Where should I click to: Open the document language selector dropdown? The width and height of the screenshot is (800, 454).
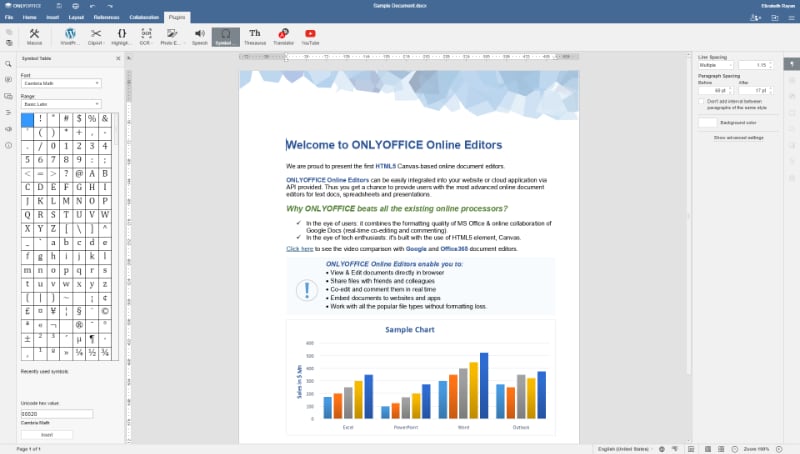point(625,449)
